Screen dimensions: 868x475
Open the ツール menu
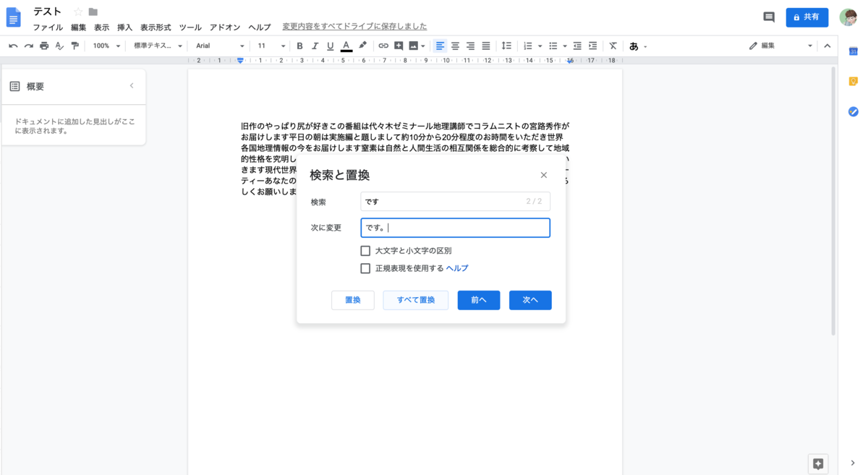190,27
